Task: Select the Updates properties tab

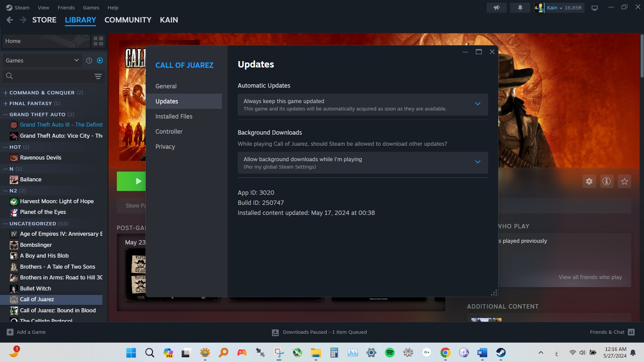Action: click(184, 101)
